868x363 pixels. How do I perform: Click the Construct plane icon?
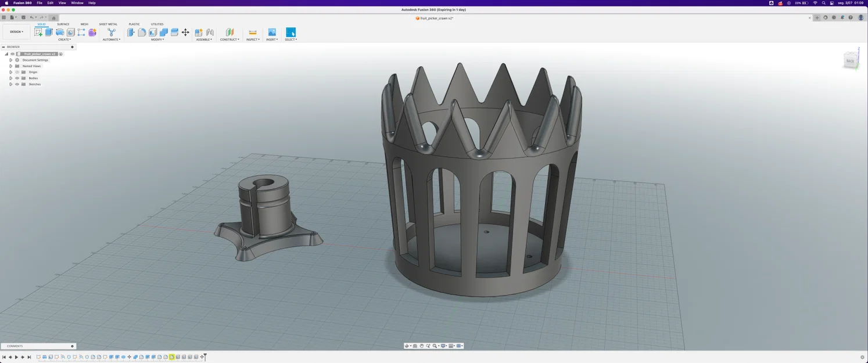coord(229,33)
